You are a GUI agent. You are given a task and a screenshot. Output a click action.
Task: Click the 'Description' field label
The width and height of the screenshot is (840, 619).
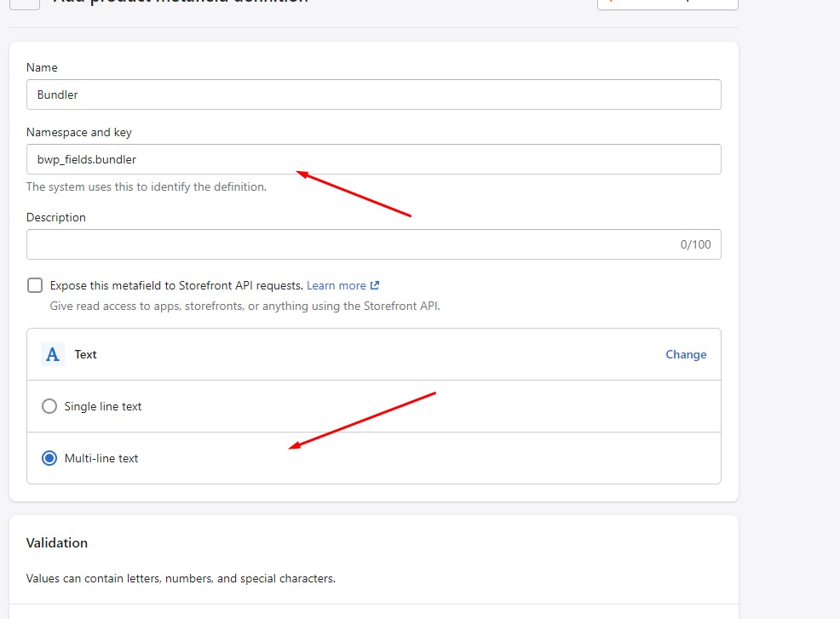tap(56, 217)
